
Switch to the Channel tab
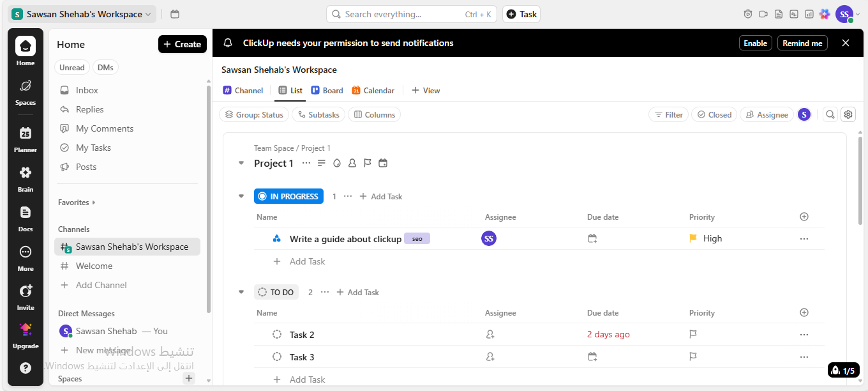(243, 90)
